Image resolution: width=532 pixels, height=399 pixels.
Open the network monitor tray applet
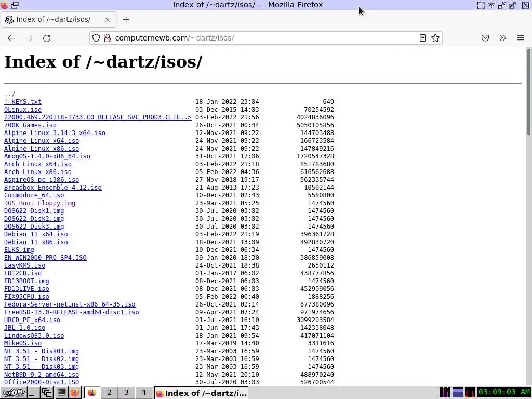coord(470,393)
